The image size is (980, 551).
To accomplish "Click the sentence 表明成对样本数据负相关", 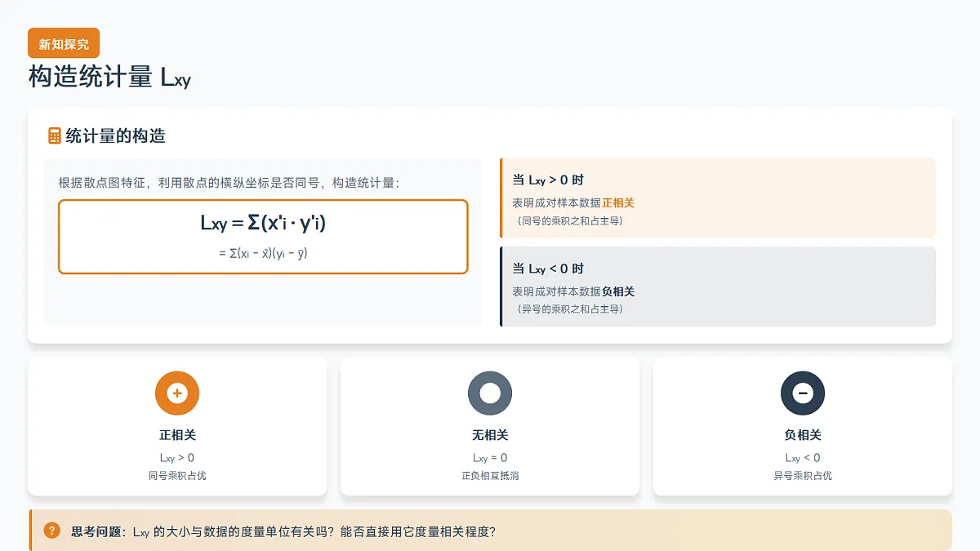I will point(573,291).
